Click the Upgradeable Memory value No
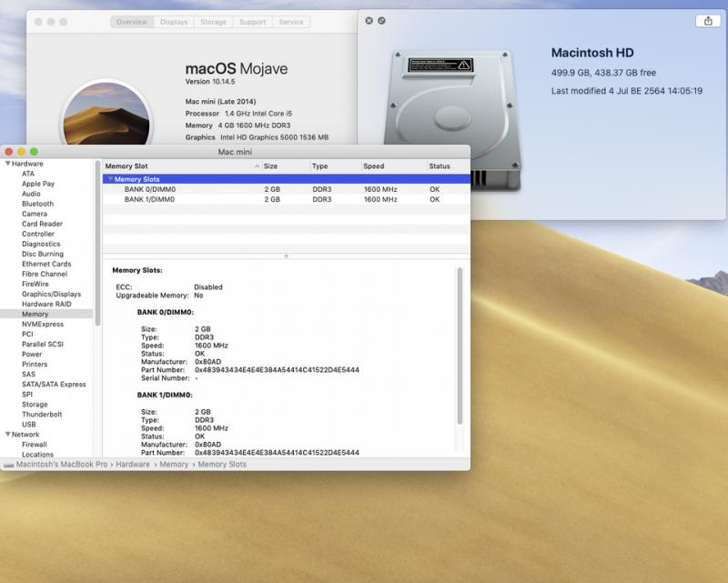The width and height of the screenshot is (728, 583). point(198,296)
